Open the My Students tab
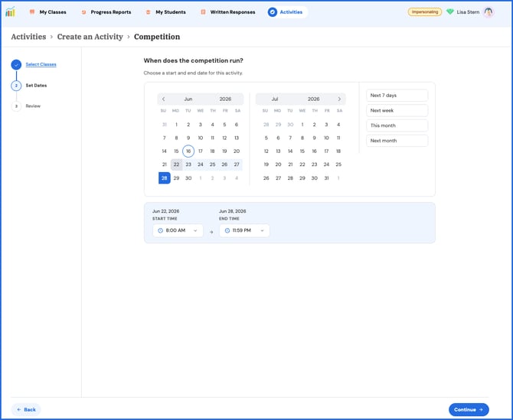This screenshot has height=420, width=513. pyautogui.click(x=166, y=12)
